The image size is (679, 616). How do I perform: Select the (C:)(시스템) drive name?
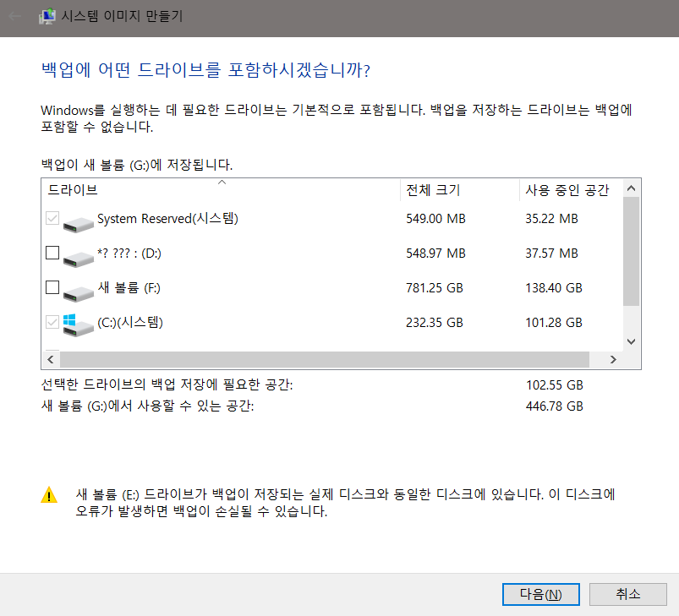click(130, 322)
